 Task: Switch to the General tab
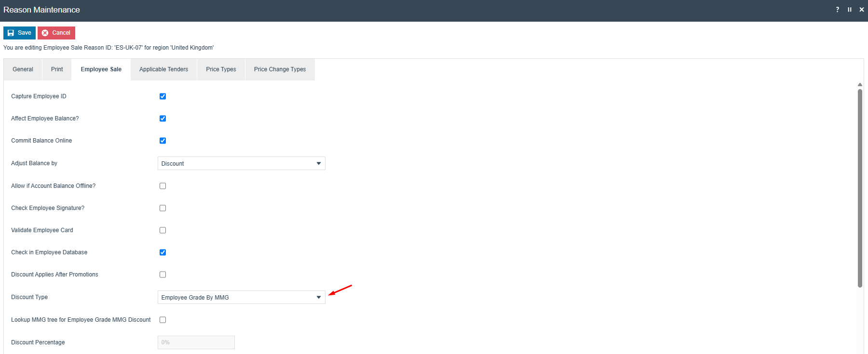click(23, 69)
